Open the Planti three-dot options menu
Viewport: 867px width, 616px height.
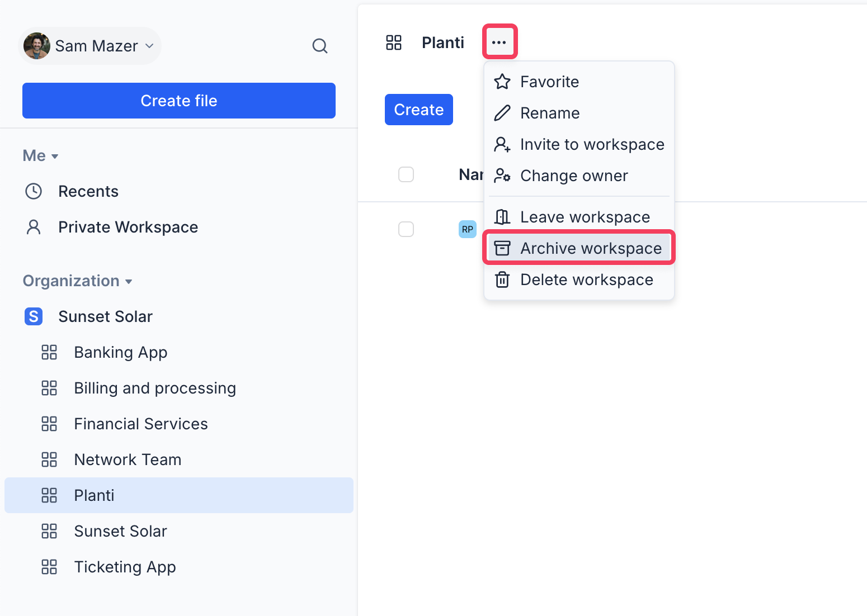pyautogui.click(x=499, y=42)
